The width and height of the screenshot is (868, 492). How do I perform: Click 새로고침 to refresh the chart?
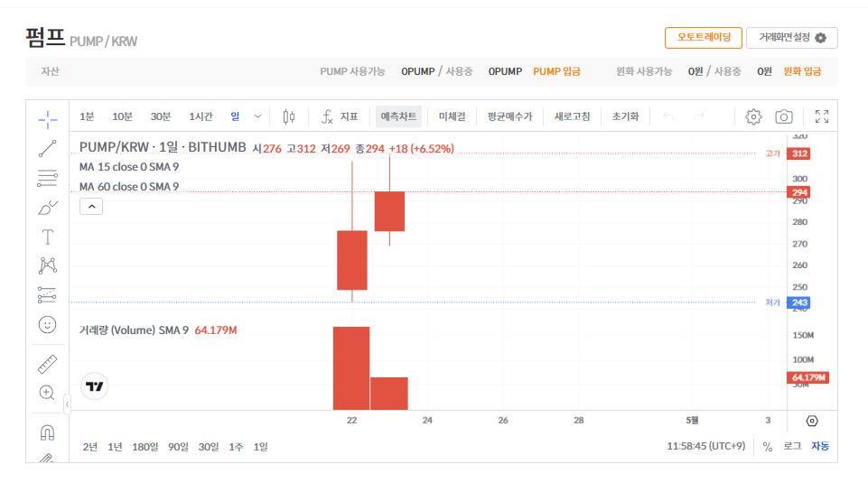pos(573,116)
